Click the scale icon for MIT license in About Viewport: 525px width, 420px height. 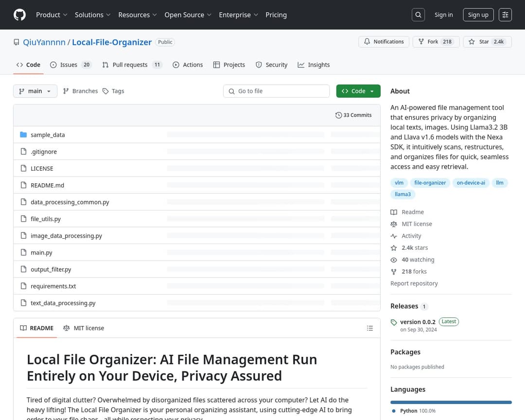click(394, 224)
